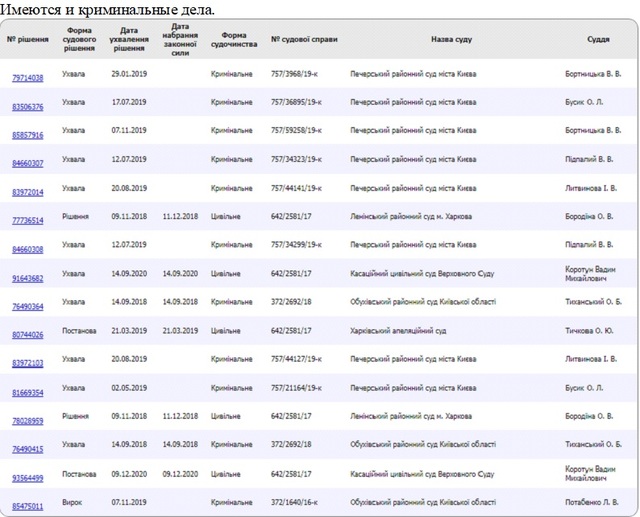Image resolution: width=640 pixels, height=517 pixels.
Task: Follow the 83972014 decision link
Action: [x=27, y=192]
